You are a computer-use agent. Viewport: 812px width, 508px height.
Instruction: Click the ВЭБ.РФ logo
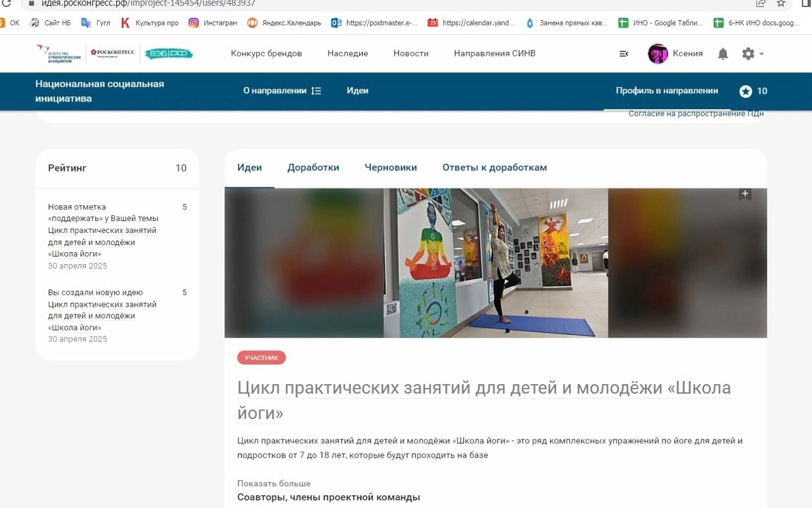(169, 54)
